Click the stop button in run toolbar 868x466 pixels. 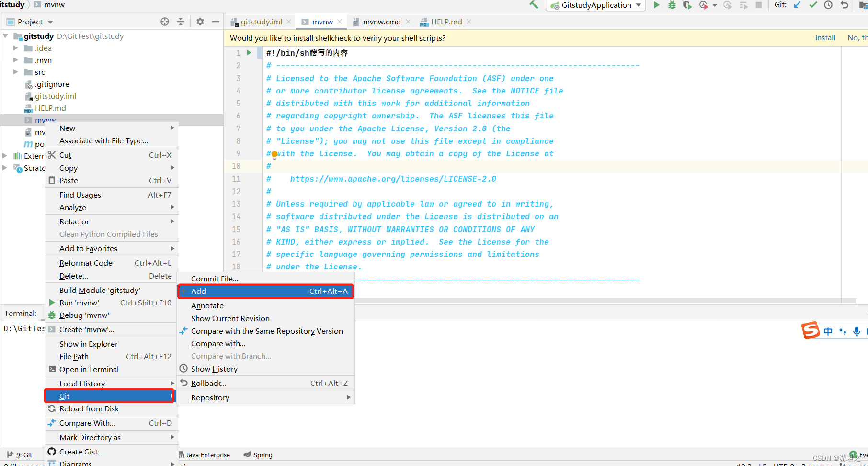(759, 5)
